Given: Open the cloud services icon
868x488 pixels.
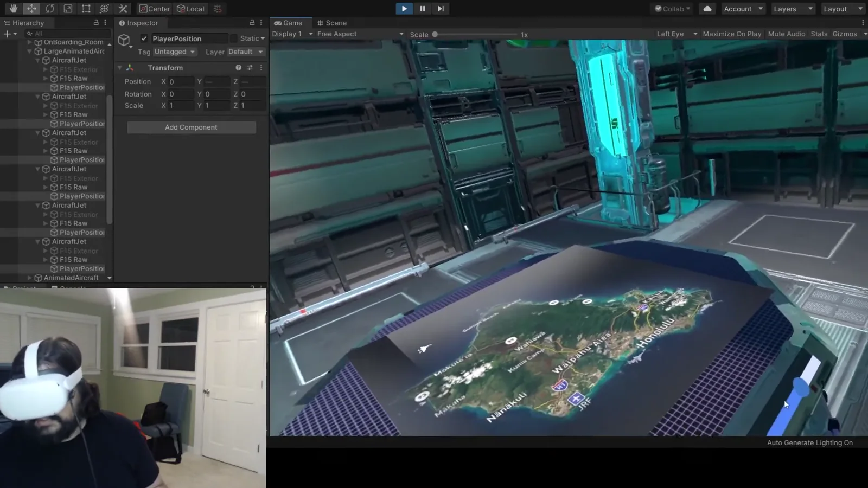Looking at the screenshot, I should coord(707,9).
